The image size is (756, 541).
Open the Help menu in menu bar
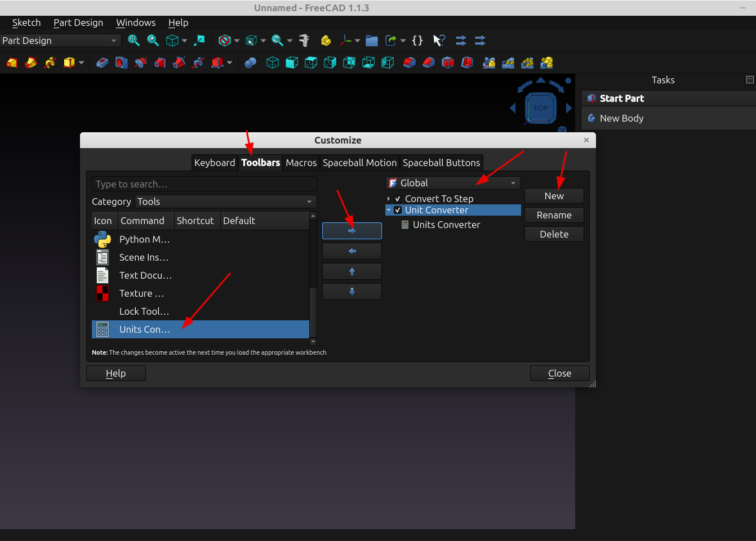point(178,23)
